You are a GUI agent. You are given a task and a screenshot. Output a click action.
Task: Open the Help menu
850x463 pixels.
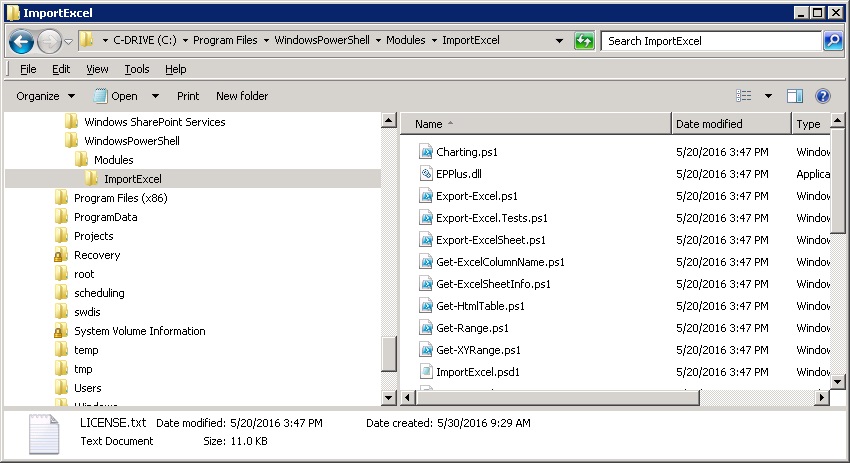[x=176, y=69]
